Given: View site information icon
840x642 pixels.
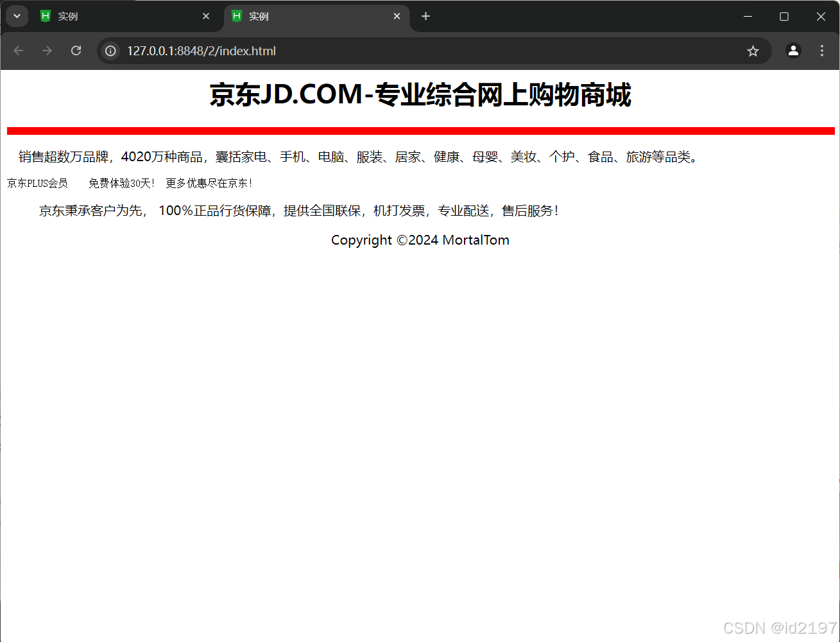Looking at the screenshot, I should click(110, 51).
